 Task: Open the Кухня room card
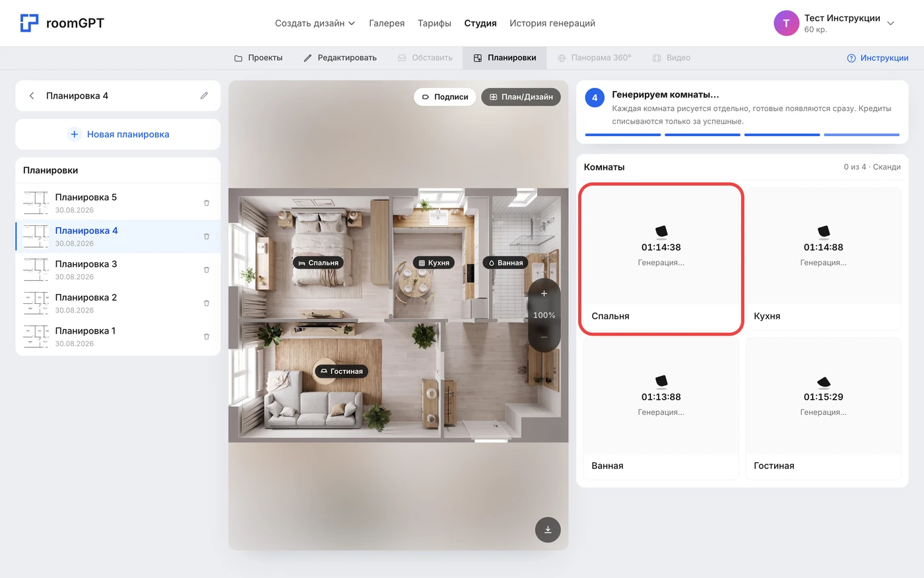824,259
